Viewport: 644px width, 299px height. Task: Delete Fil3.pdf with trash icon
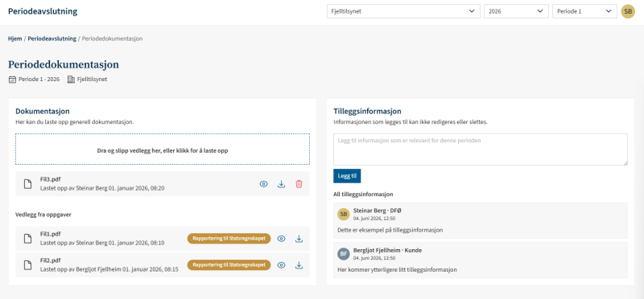(x=299, y=184)
